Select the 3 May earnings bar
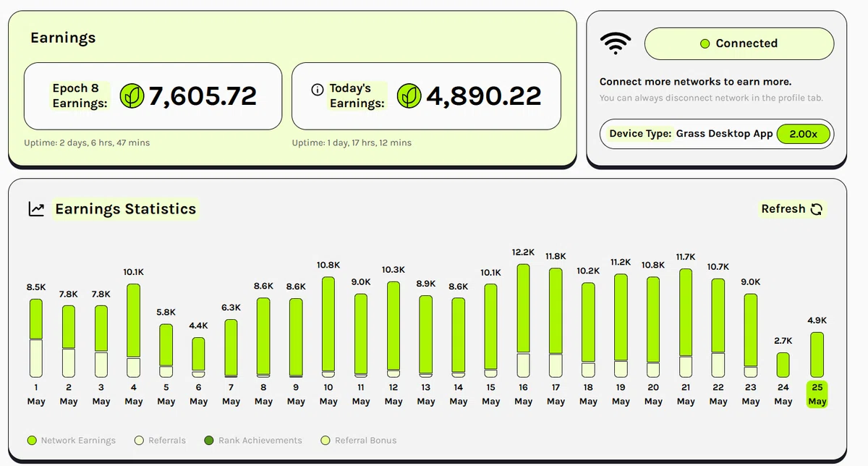 tap(101, 341)
